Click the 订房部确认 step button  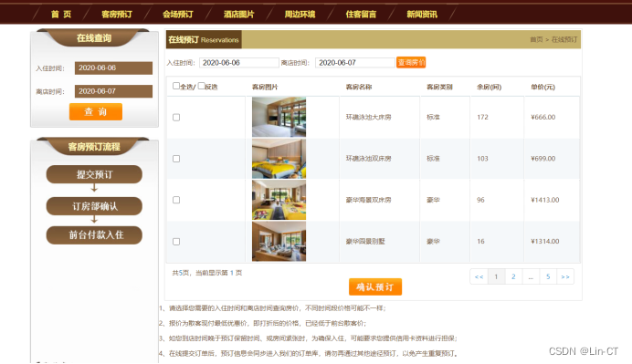[94, 206]
